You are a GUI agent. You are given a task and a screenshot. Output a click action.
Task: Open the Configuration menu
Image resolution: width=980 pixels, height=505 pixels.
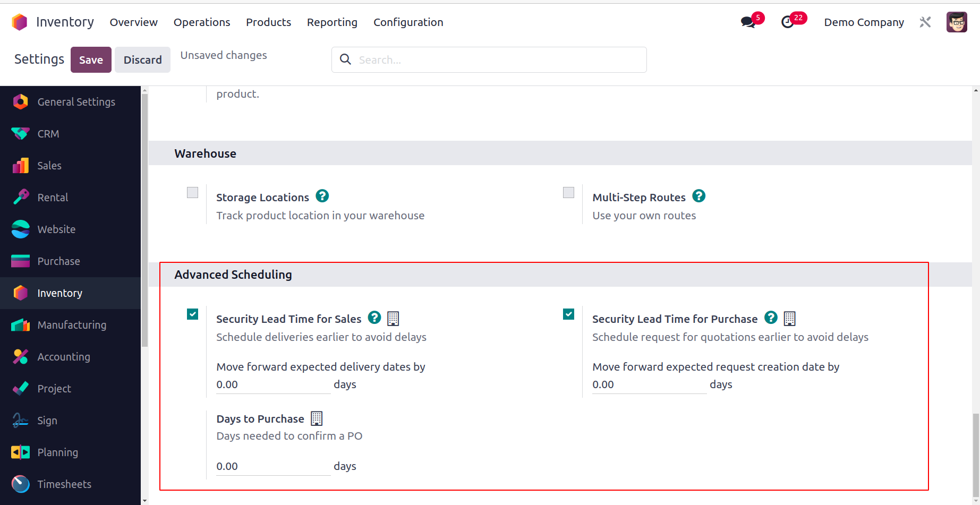pyautogui.click(x=408, y=22)
